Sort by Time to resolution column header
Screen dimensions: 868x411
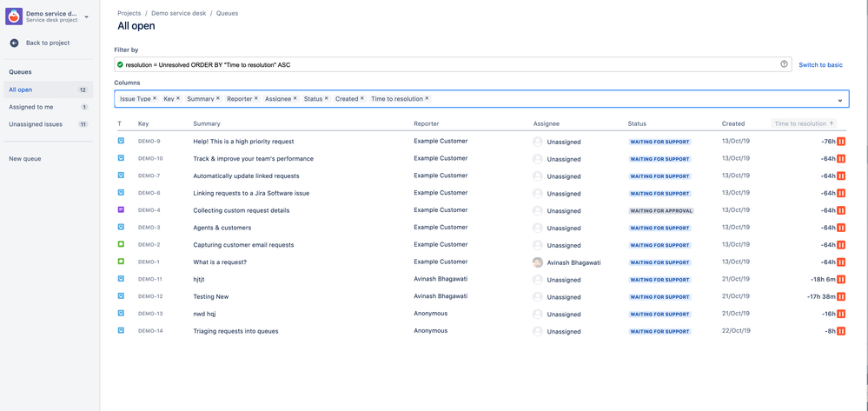(x=803, y=123)
